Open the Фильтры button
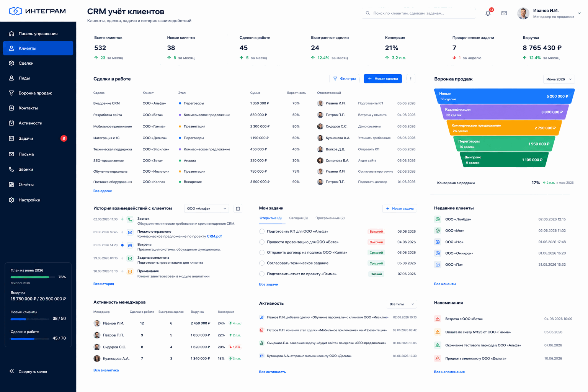Viewport: 588px width, 392px height. click(345, 78)
